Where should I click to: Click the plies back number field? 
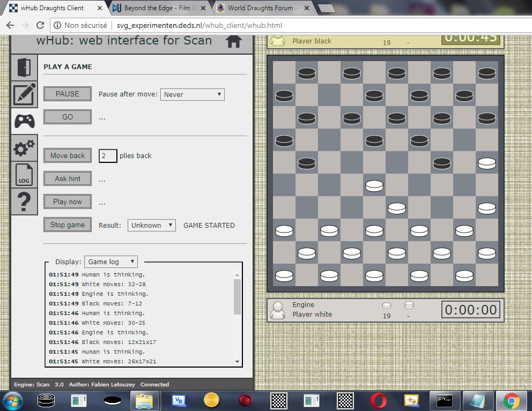click(x=108, y=156)
